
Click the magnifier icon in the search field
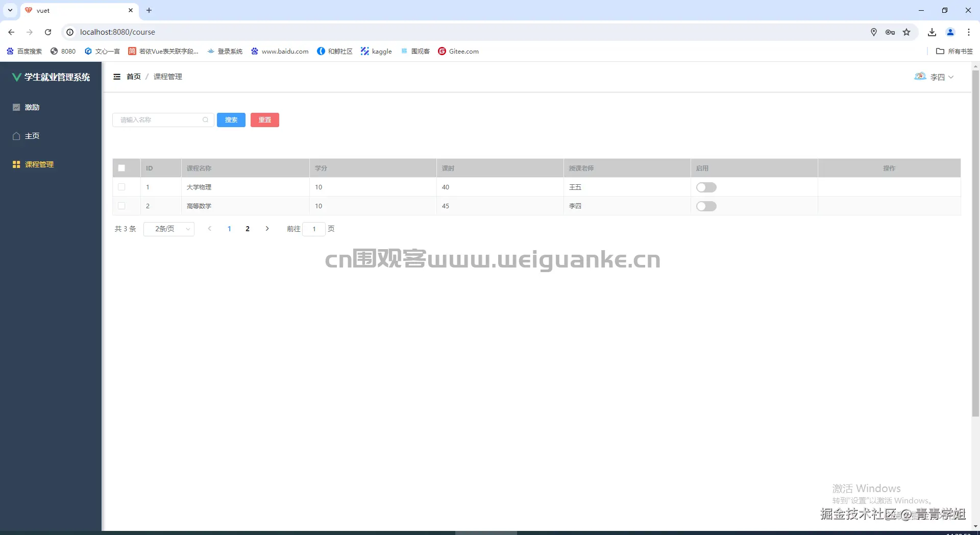pyautogui.click(x=205, y=120)
